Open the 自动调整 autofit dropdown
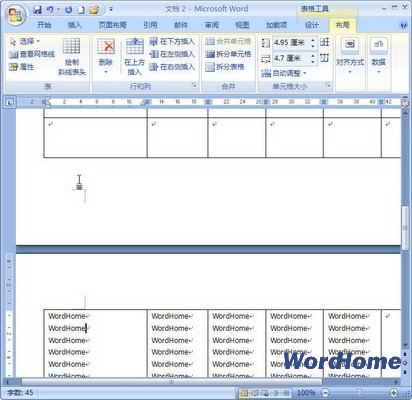Image resolution: width=412 pixels, height=400 pixels. pyautogui.click(x=284, y=73)
